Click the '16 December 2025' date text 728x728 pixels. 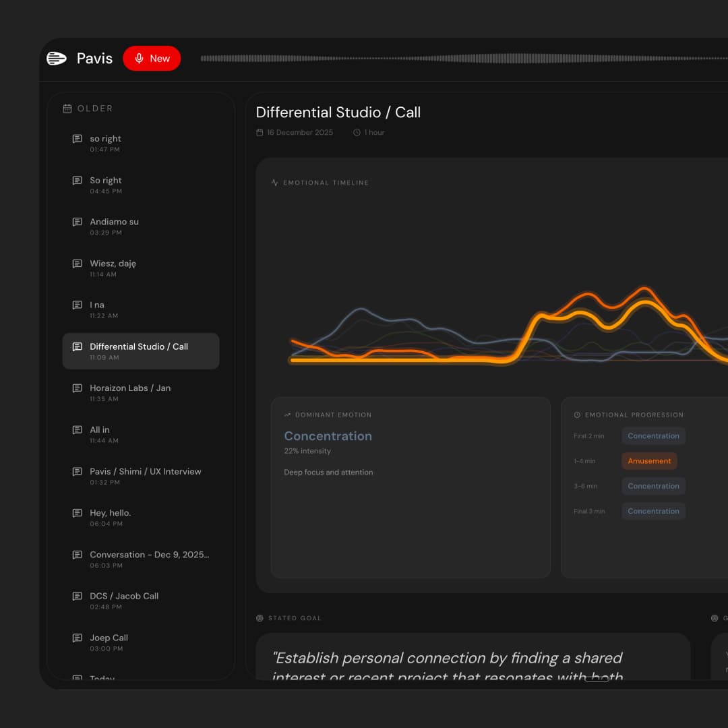pos(300,133)
